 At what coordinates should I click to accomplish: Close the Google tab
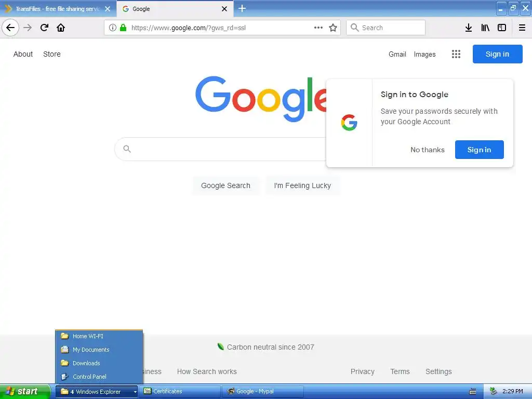click(x=224, y=9)
